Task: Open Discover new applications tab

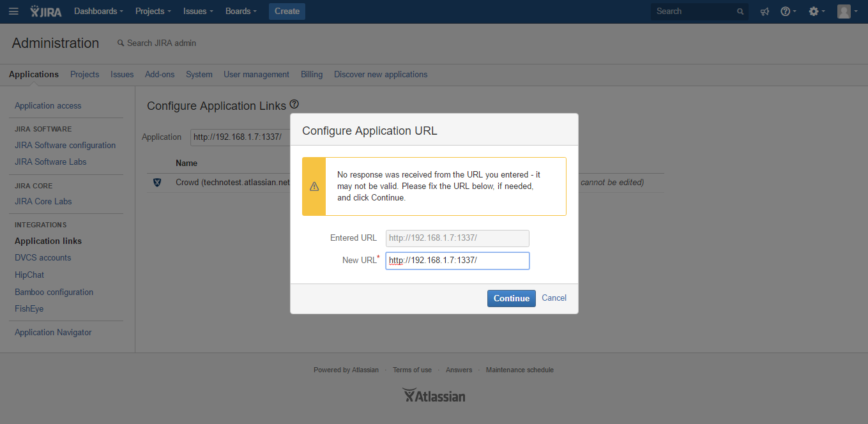Action: (381, 75)
